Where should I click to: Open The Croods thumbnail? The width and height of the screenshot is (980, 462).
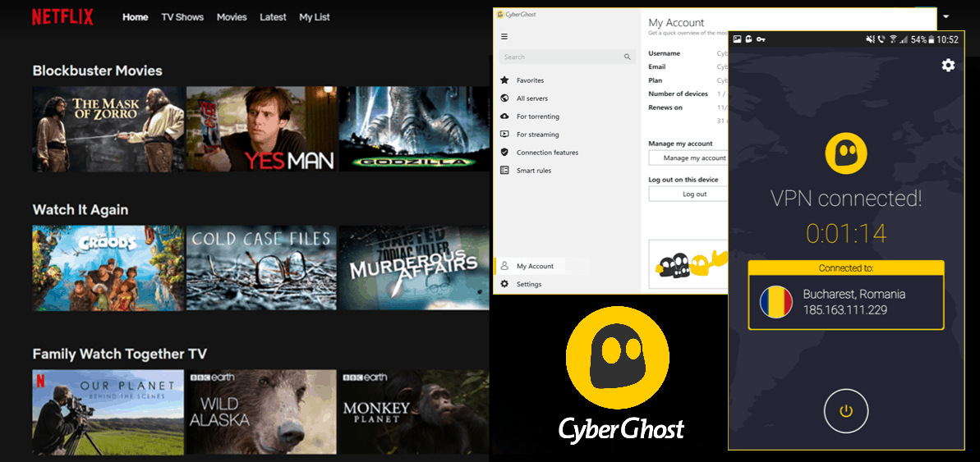108,268
